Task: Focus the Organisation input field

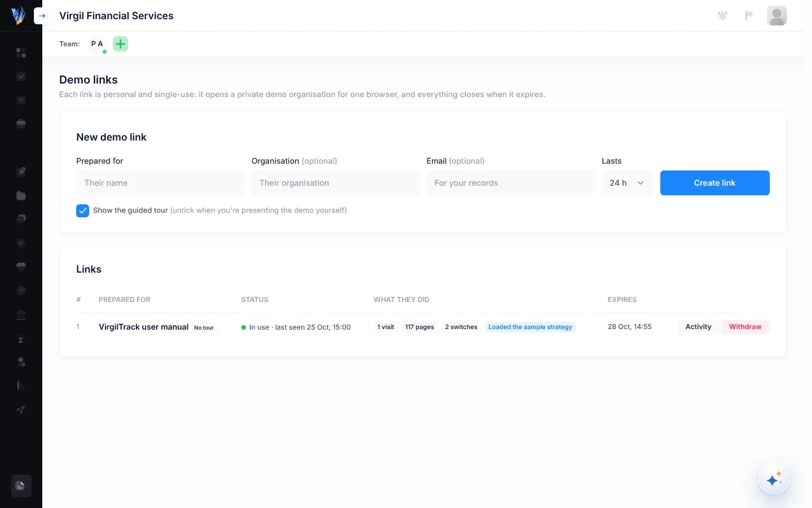Action: (x=336, y=183)
